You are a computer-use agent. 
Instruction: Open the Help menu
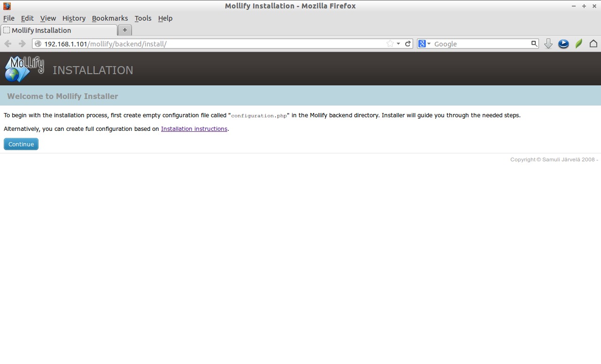[x=165, y=18]
